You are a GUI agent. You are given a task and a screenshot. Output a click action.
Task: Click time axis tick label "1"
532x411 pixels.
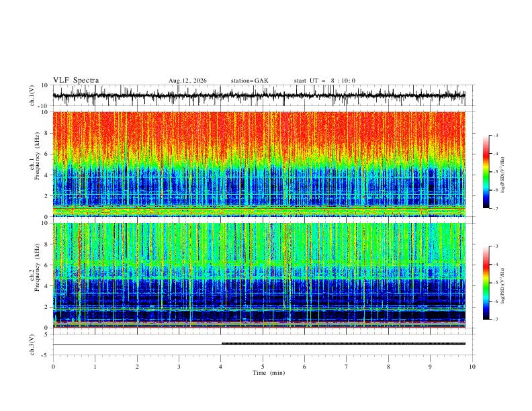click(95, 367)
